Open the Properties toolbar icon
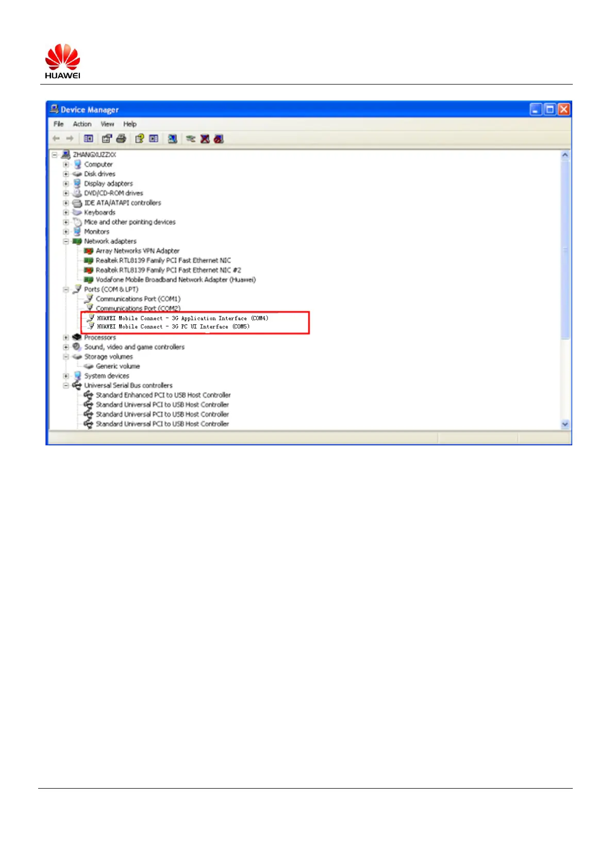614x868 pixels. point(107,139)
